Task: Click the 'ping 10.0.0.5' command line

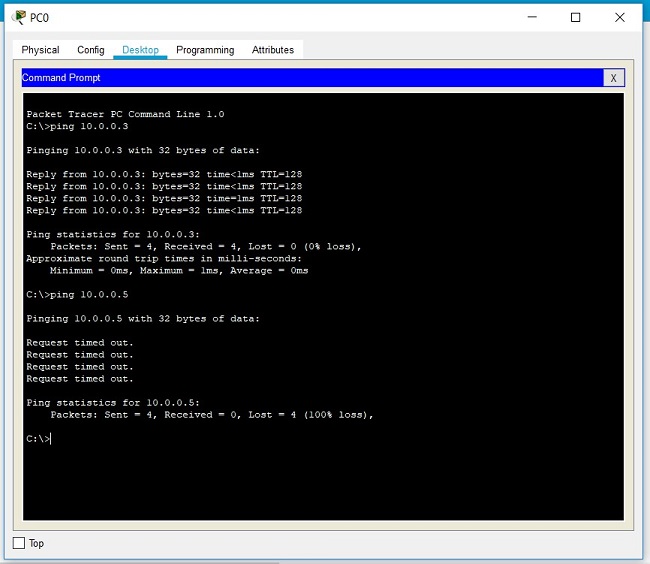Action: [x=77, y=295]
